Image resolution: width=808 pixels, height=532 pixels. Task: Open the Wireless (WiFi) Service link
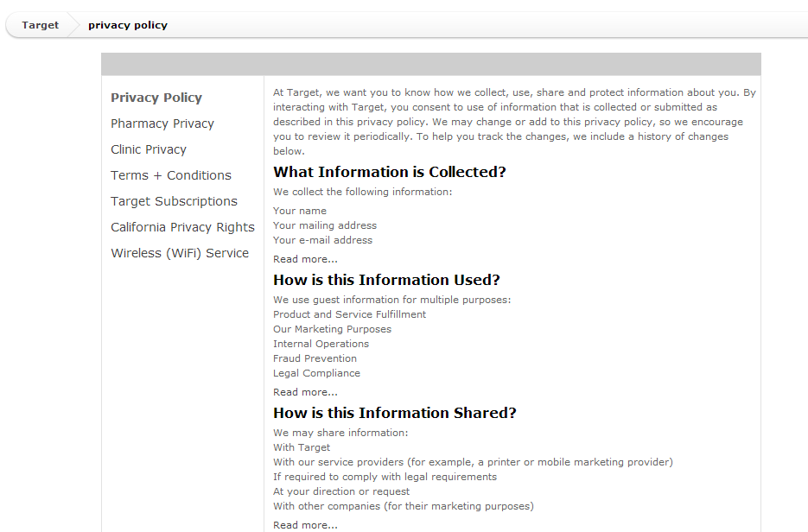pos(180,253)
